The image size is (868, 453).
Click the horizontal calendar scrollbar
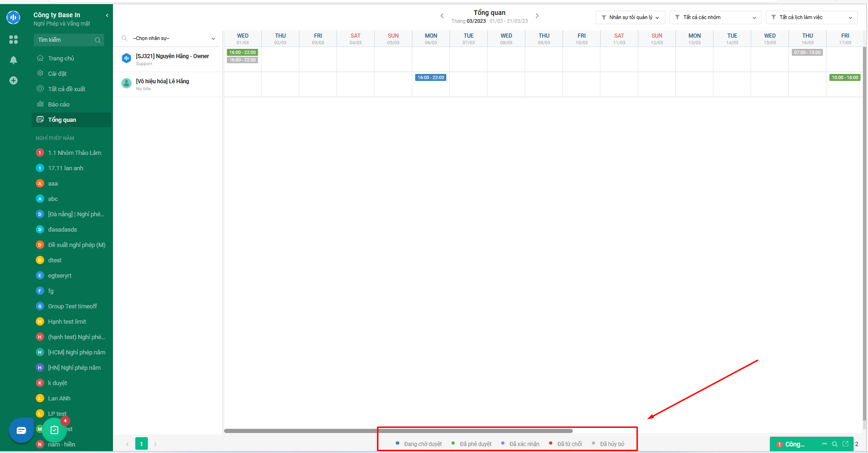pyautogui.click(x=398, y=431)
